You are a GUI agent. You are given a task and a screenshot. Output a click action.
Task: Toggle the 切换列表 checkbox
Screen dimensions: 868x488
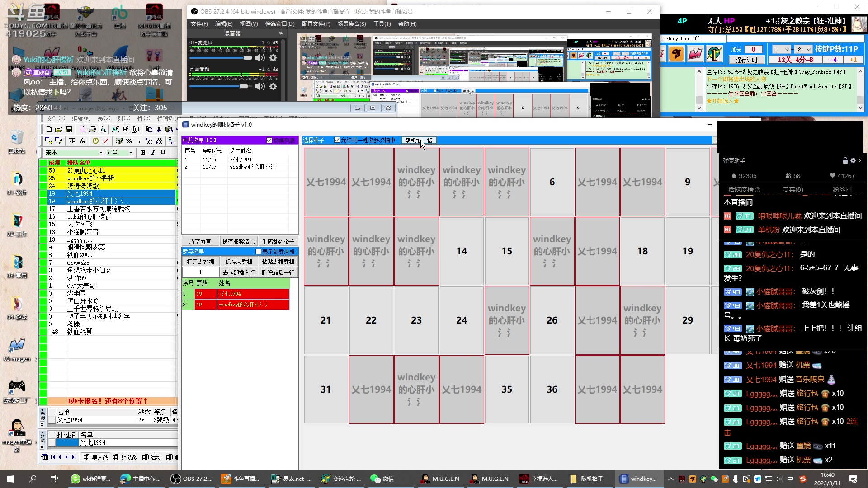[269, 141]
